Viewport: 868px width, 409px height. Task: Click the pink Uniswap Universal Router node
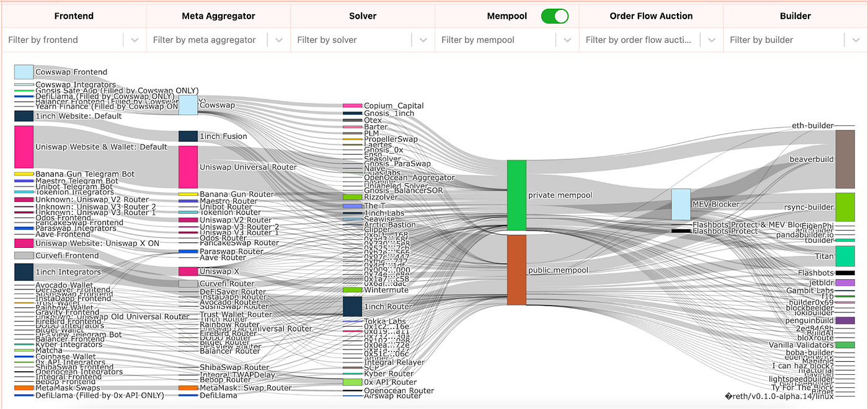pyautogui.click(x=188, y=167)
